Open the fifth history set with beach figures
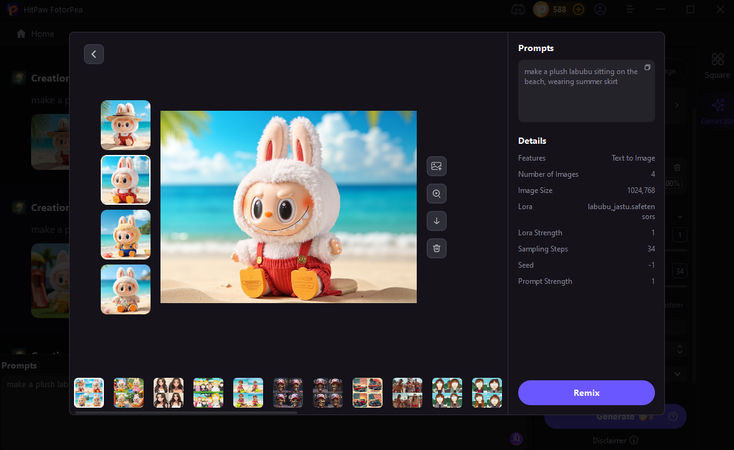 [x=248, y=392]
